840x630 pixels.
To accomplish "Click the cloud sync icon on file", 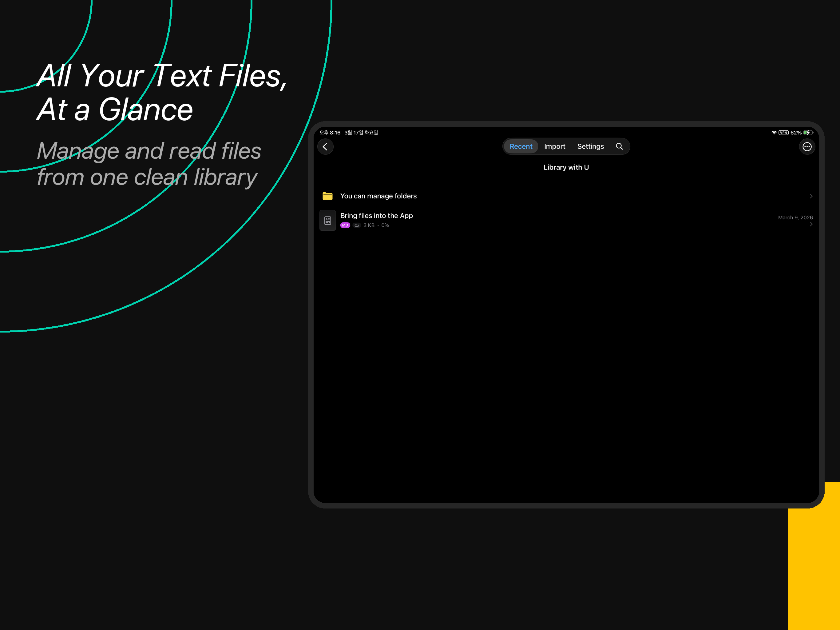I will (357, 225).
